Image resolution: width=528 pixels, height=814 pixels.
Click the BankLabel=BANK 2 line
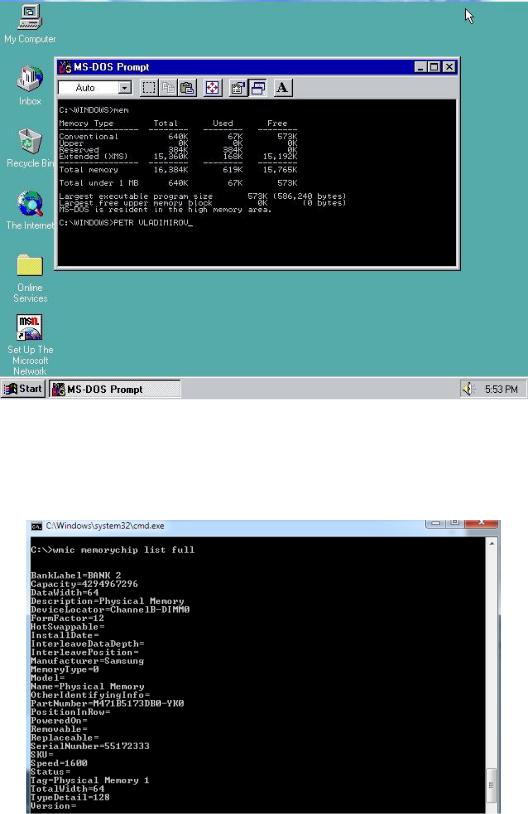pos(76,575)
